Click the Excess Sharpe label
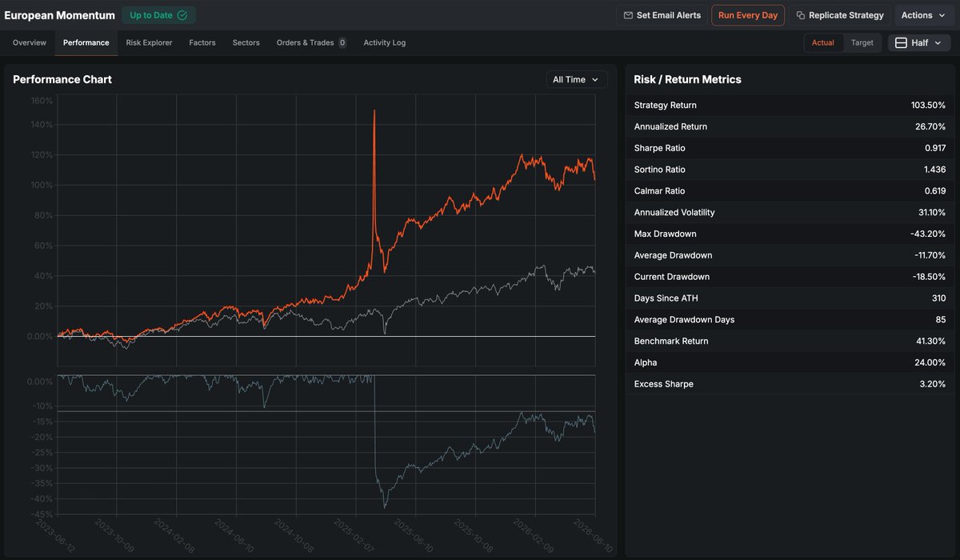 coord(663,384)
